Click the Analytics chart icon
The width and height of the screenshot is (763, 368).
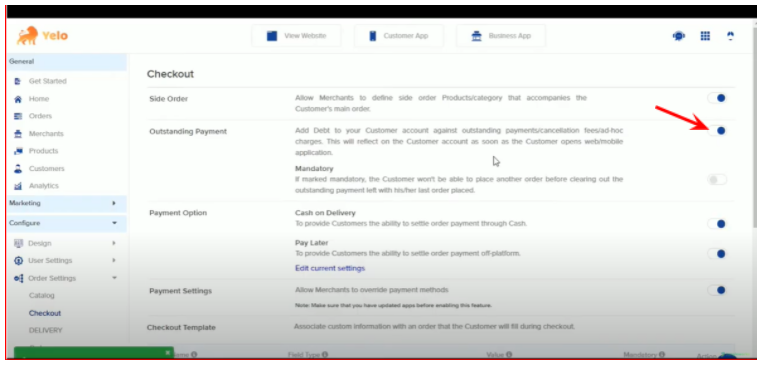pyautogui.click(x=18, y=186)
